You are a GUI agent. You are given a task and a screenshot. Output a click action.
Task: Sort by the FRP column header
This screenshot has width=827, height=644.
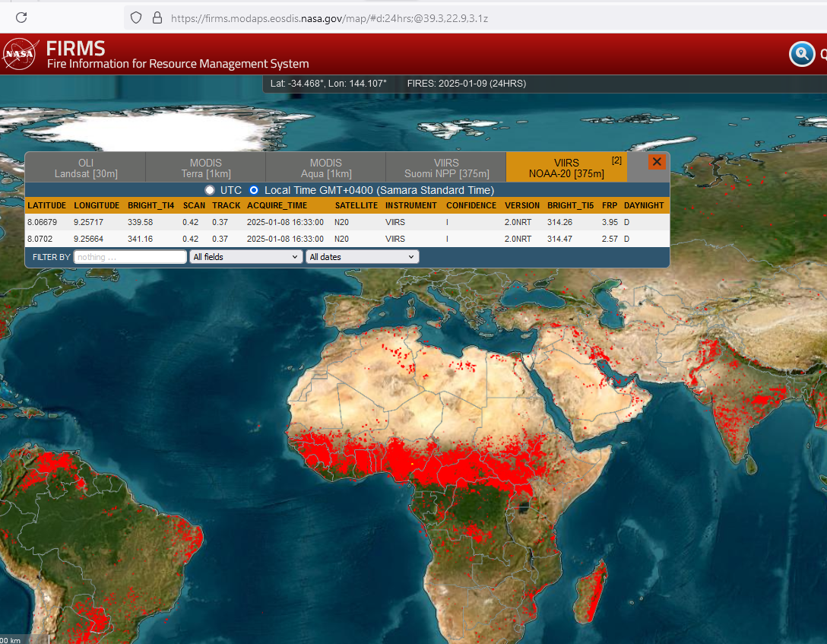tap(609, 205)
